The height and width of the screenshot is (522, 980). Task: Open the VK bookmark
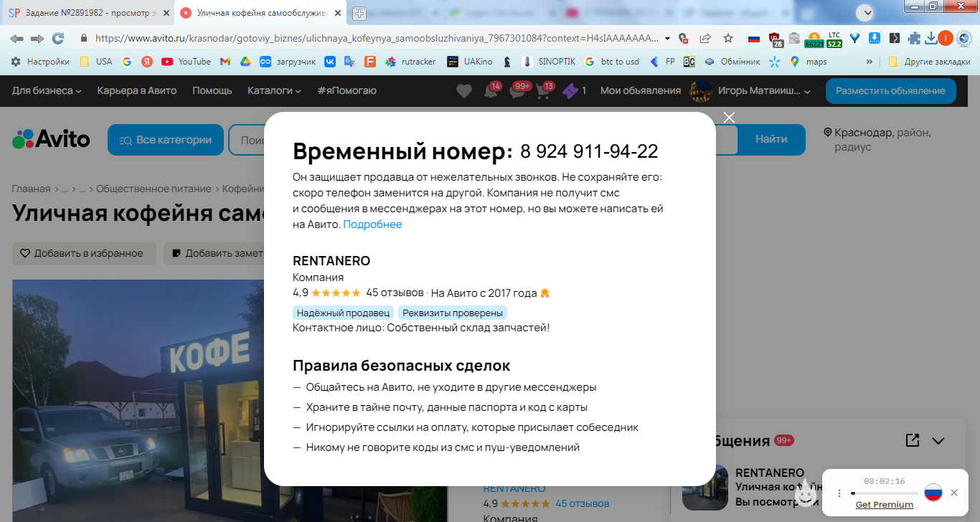(x=330, y=62)
